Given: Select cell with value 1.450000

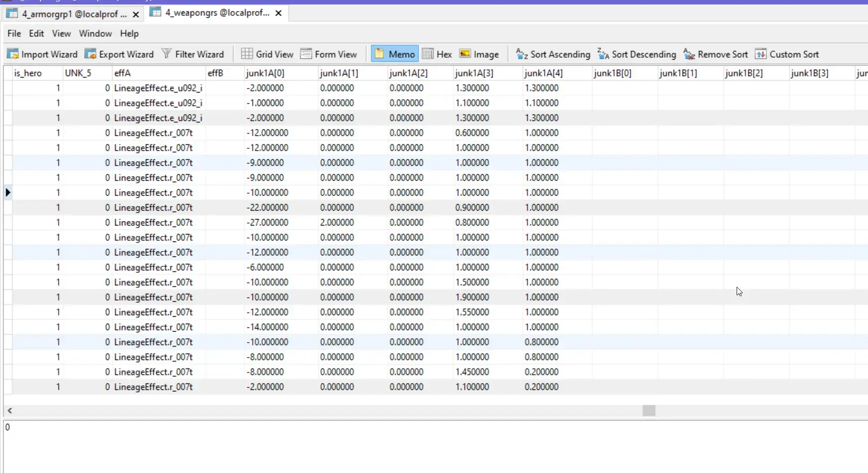Looking at the screenshot, I should click(x=488, y=372).
